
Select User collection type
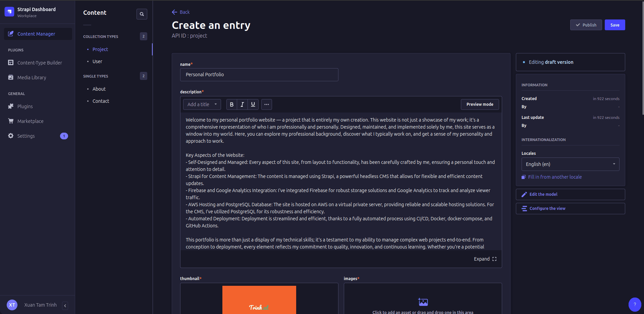97,61
